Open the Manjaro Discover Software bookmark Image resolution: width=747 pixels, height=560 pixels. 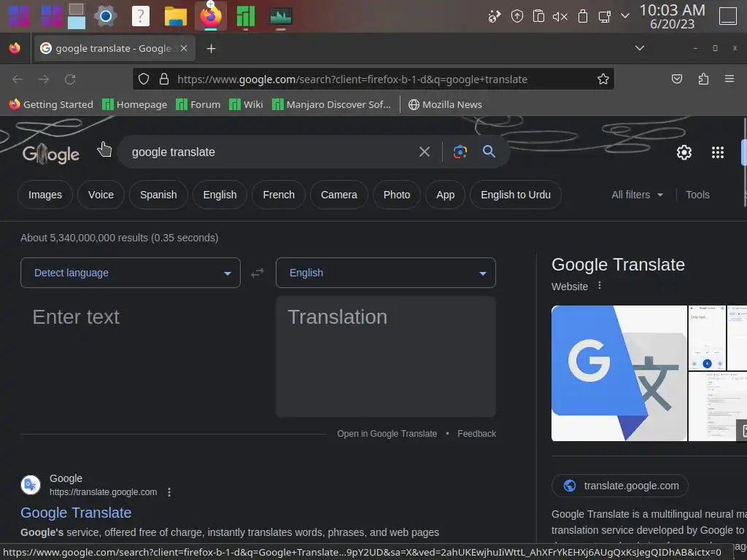331,104
